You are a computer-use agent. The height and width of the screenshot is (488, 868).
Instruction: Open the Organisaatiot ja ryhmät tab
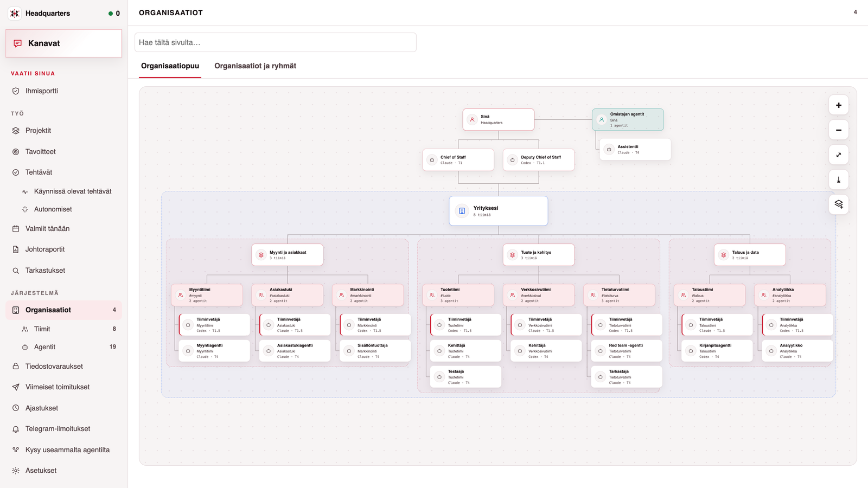[255, 66]
